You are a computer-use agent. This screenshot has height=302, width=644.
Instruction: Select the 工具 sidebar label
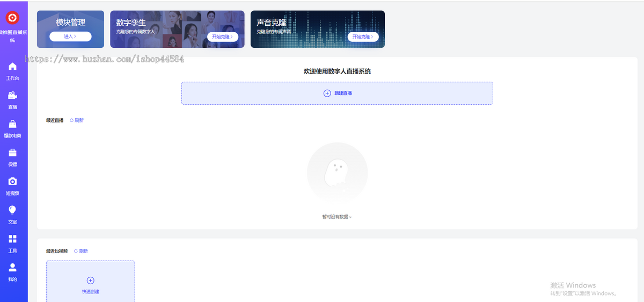(12, 250)
